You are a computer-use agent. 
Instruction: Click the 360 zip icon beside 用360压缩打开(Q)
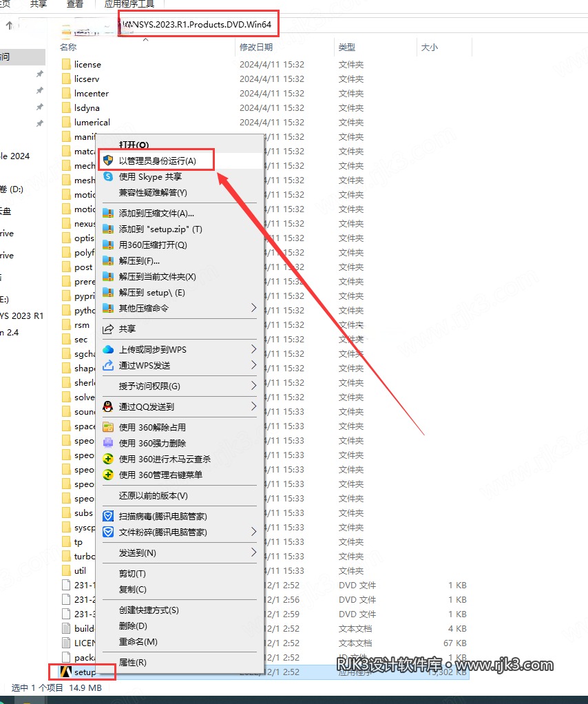tap(108, 245)
